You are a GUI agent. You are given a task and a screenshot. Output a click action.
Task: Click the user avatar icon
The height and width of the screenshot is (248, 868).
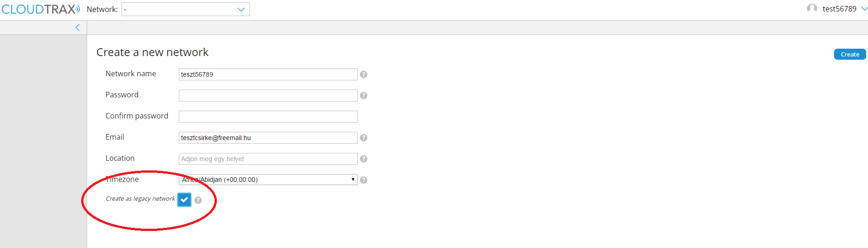[x=812, y=9]
